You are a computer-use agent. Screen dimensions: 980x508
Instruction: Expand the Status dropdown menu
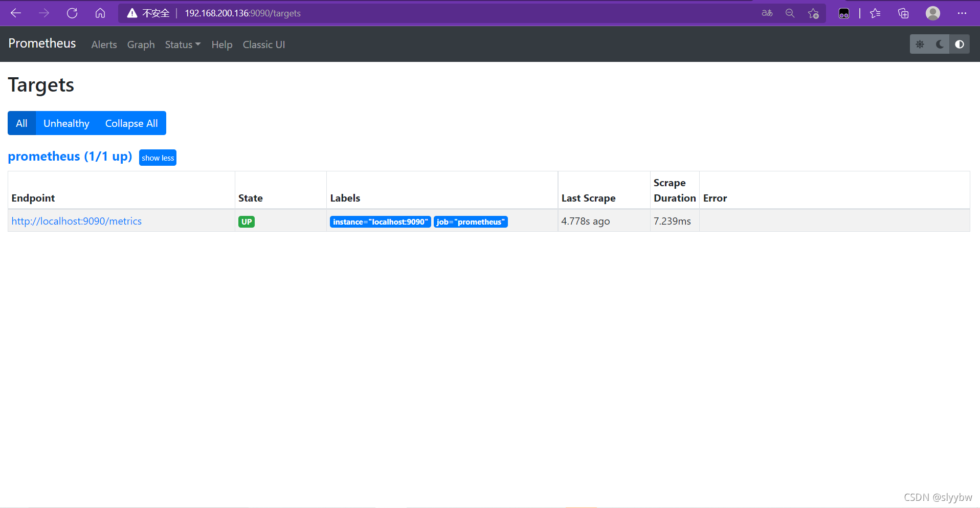[183, 45]
